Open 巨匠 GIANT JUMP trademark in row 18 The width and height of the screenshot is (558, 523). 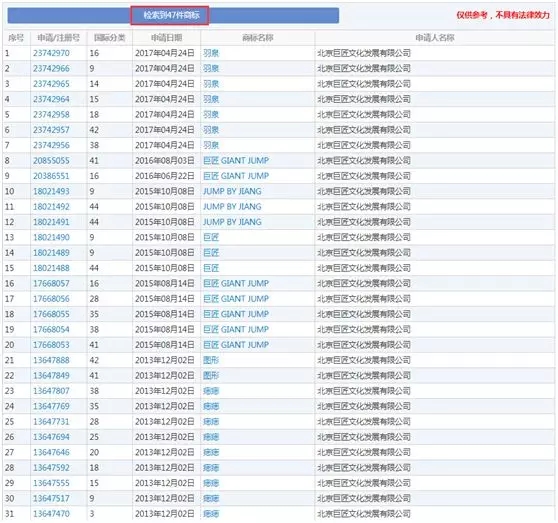(236, 314)
